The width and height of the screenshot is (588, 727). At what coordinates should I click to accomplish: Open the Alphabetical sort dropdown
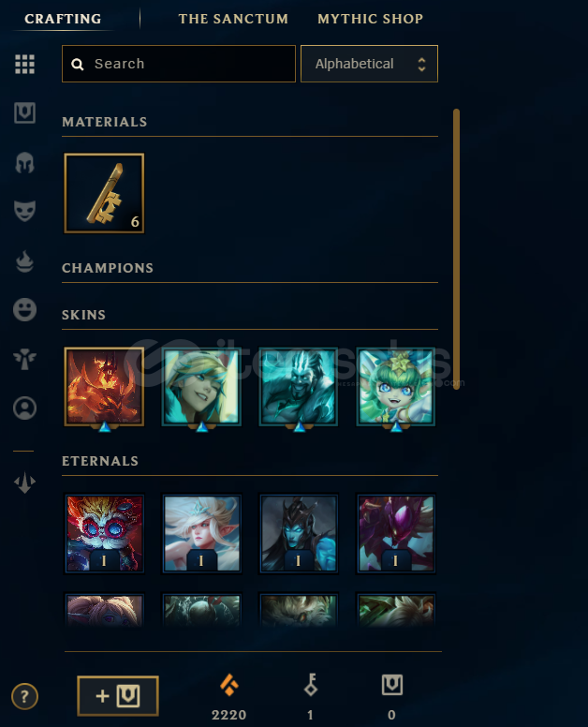click(369, 64)
